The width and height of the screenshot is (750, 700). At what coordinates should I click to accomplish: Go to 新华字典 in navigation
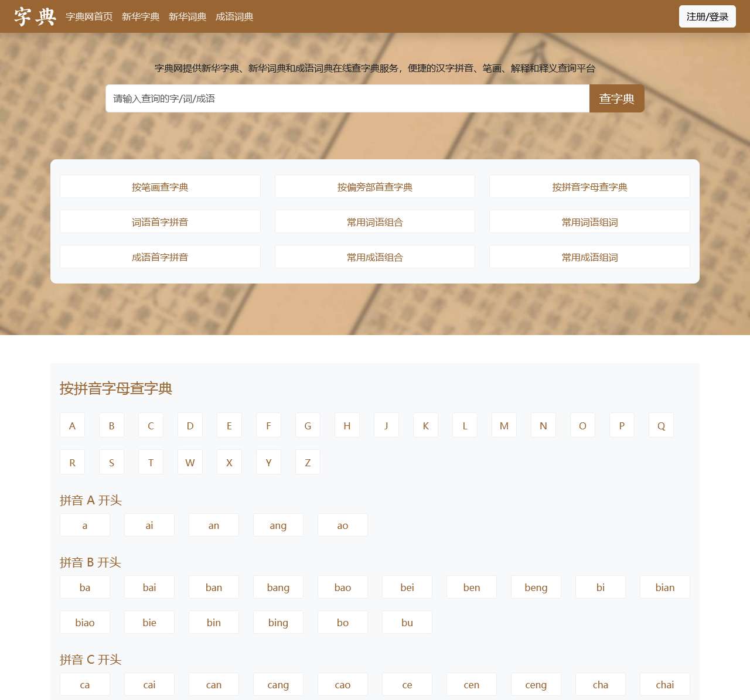coord(141,17)
